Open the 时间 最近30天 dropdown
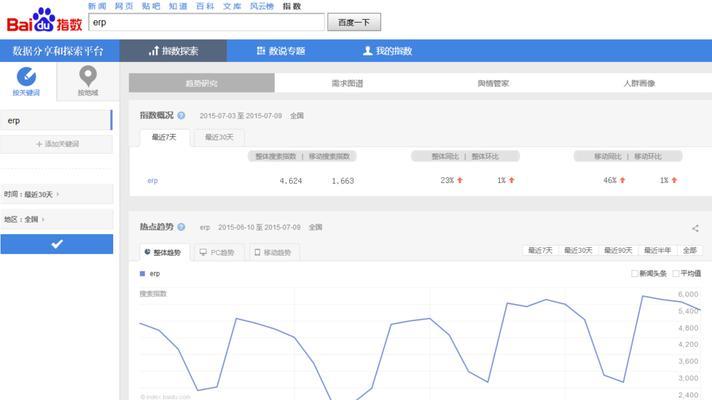This screenshot has height=400, width=712. [x=57, y=194]
